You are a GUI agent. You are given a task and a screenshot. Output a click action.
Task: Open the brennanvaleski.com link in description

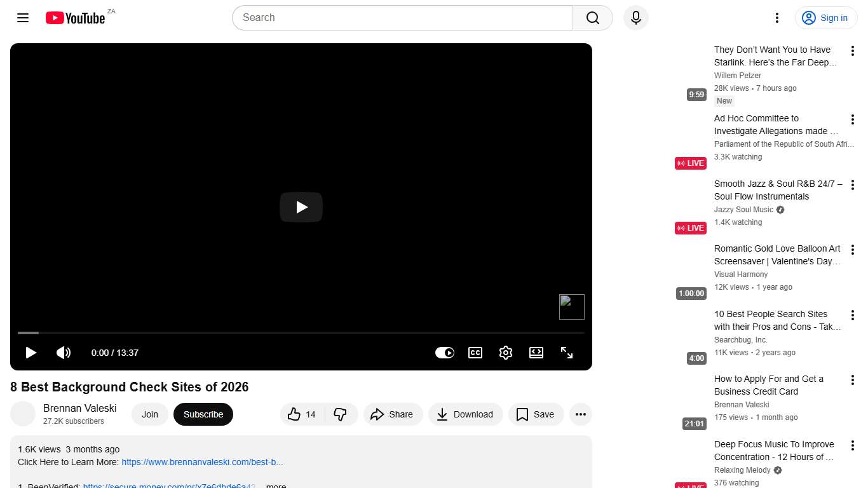[202, 462]
